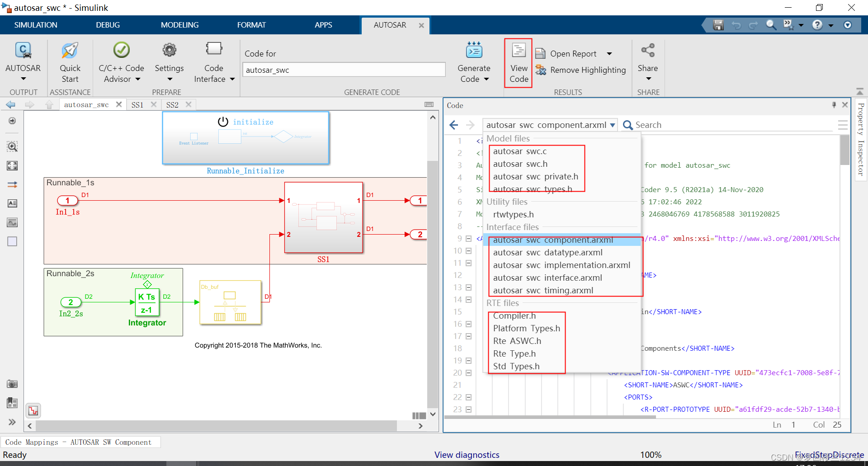The width and height of the screenshot is (868, 466).
Task: Click View diagnostics in the status bar
Action: (x=467, y=455)
